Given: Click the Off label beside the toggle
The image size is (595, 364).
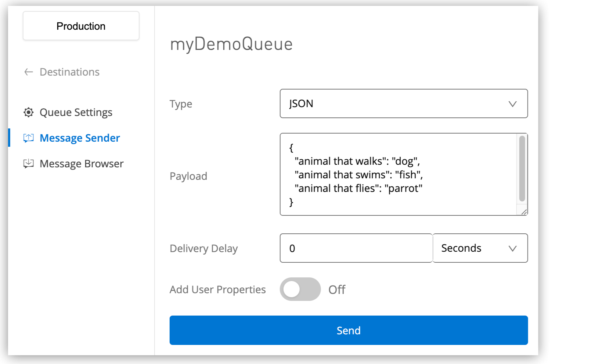Looking at the screenshot, I should pos(336,290).
